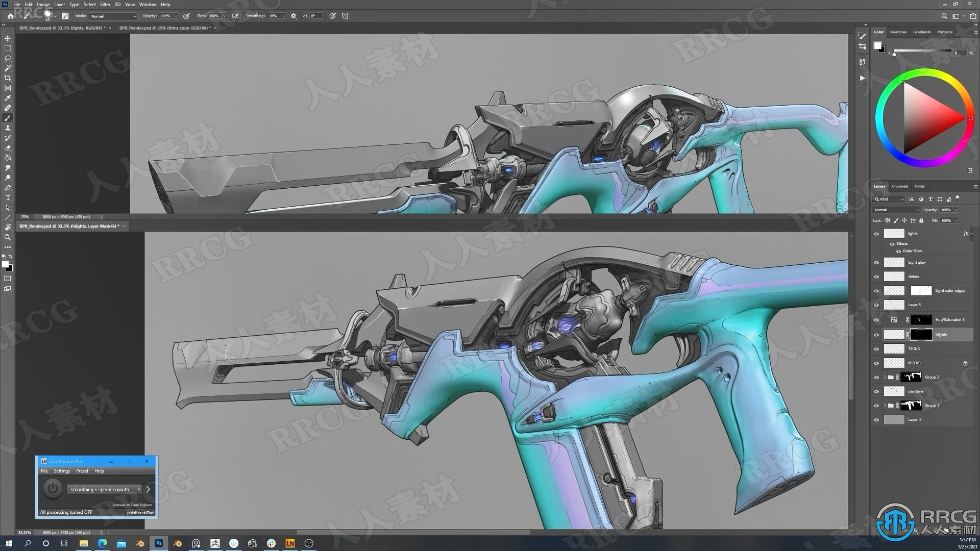
Task: Select the Eyedropper tool
Action: 8,98
